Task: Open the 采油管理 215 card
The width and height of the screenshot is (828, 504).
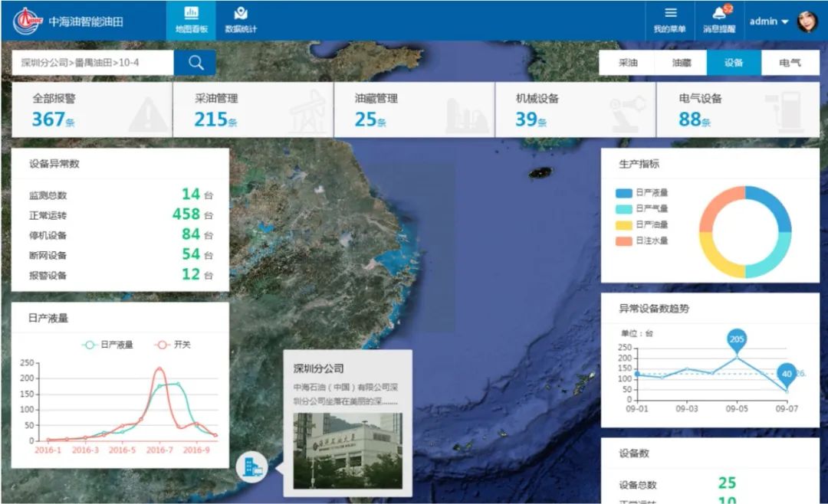Action: point(253,110)
